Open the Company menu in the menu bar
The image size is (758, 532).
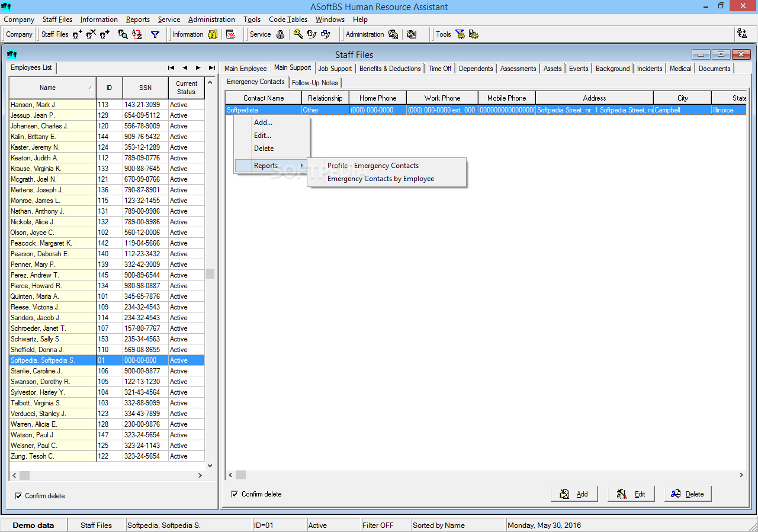pos(19,20)
